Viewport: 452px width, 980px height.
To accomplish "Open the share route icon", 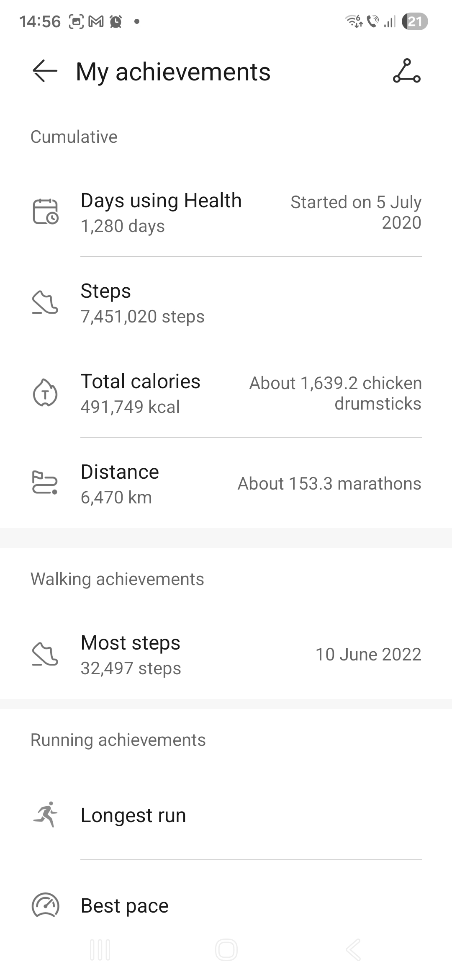I will [x=406, y=71].
